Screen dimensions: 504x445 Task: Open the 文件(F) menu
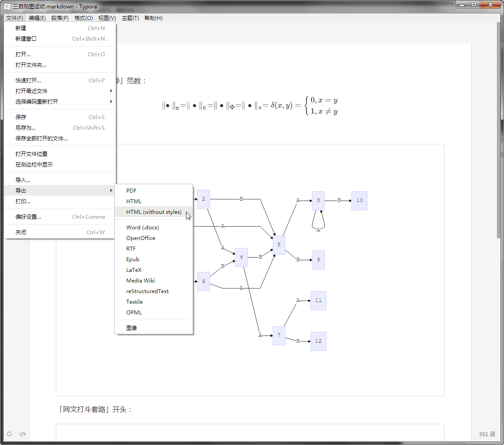point(15,18)
